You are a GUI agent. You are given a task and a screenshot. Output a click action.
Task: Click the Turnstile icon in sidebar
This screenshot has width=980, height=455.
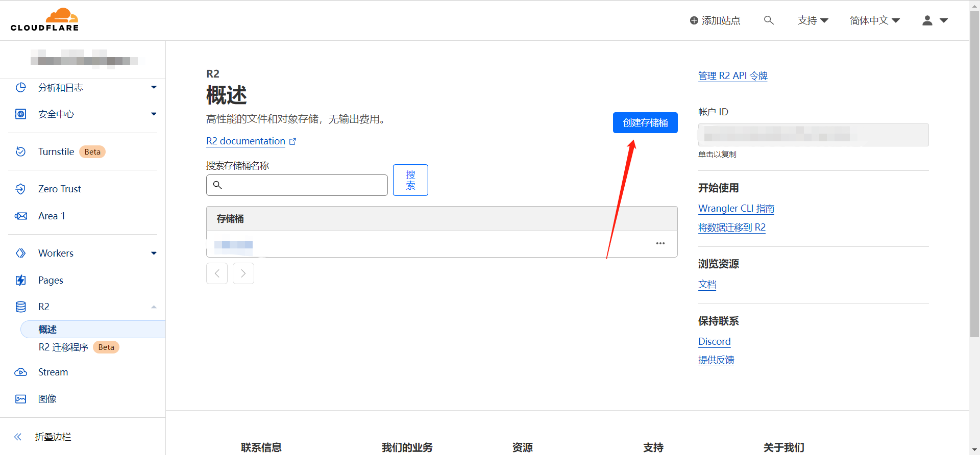[20, 152]
